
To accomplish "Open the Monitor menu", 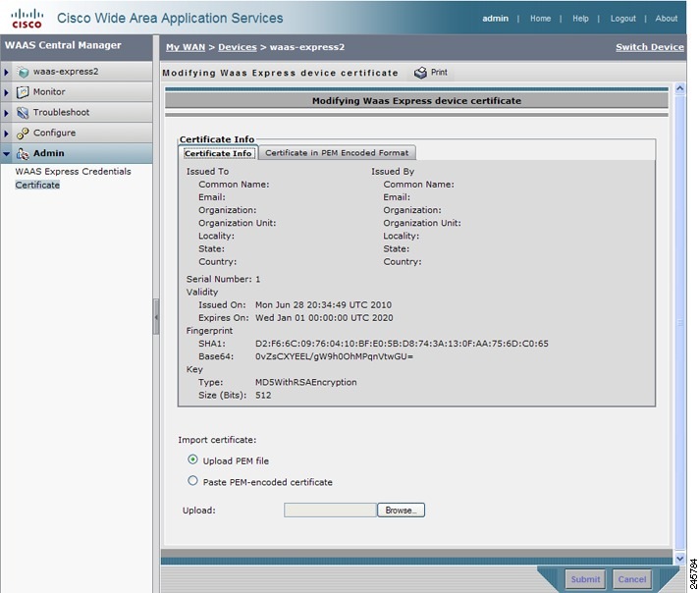I will 49,92.
